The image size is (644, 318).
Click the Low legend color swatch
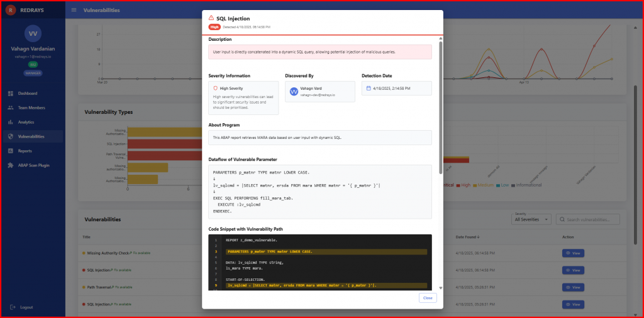[498, 185]
